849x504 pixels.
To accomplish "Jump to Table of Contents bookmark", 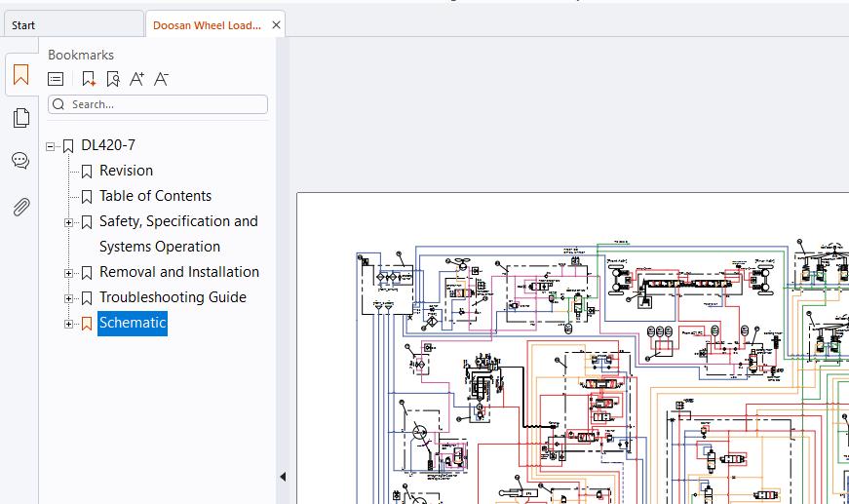I will (155, 196).
